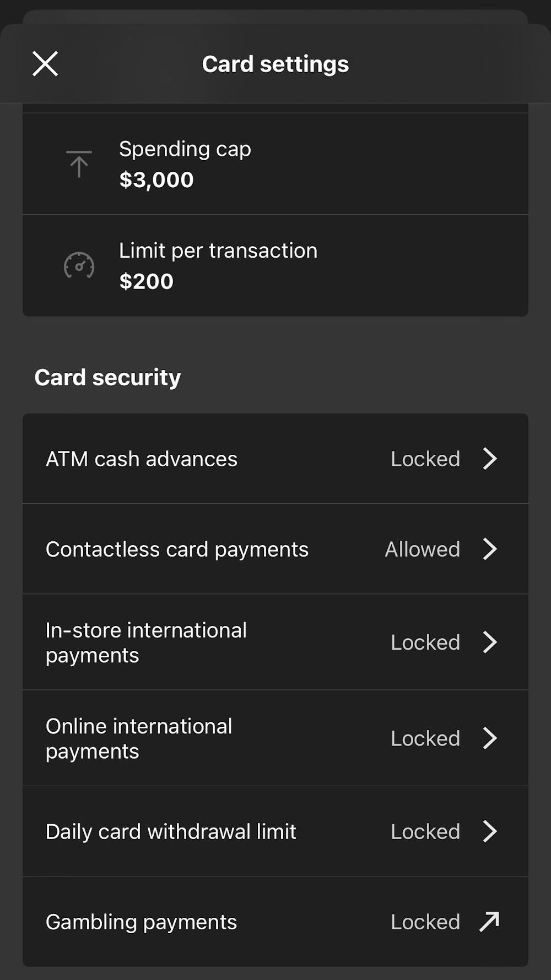551x980 pixels.
Task: Click the X icon to close Card settings
Action: (x=46, y=63)
